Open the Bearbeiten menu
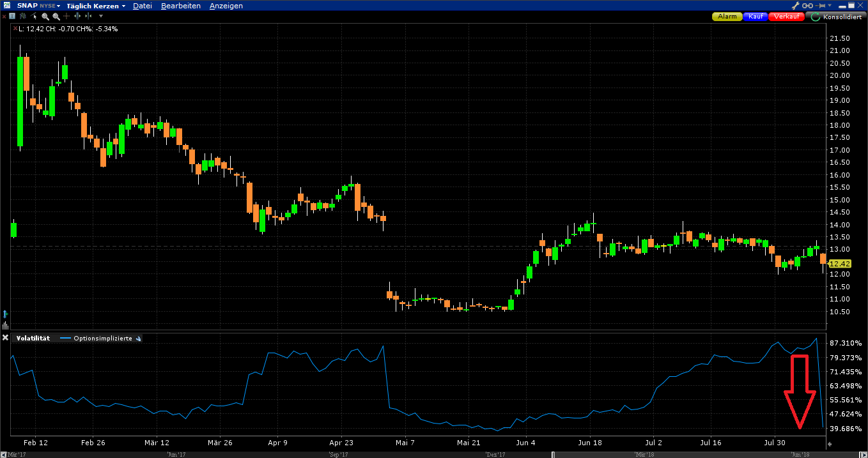This screenshot has height=458, width=868. click(181, 6)
